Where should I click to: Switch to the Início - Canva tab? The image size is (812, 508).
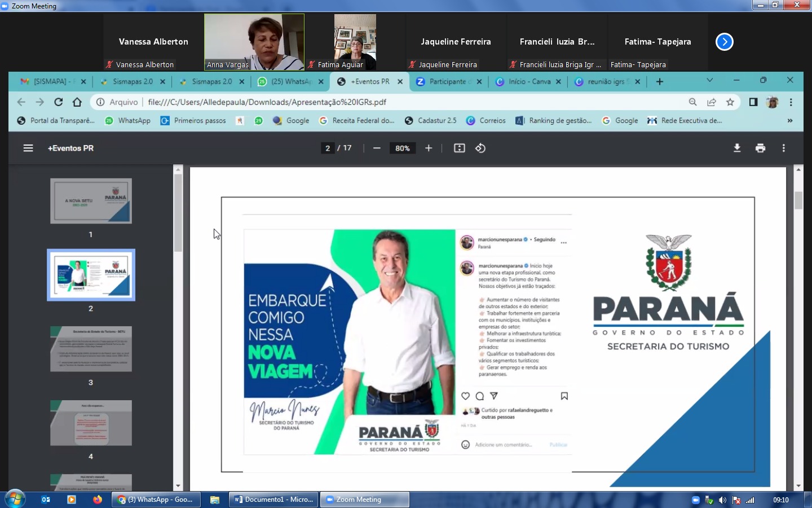pyautogui.click(x=529, y=81)
